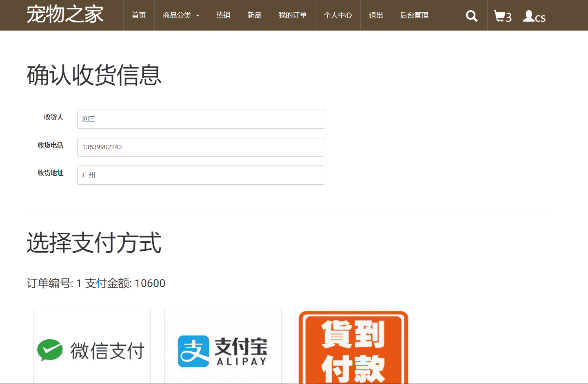Open the 热销 menu item
Screen dimensions: 588x384
coord(223,15)
